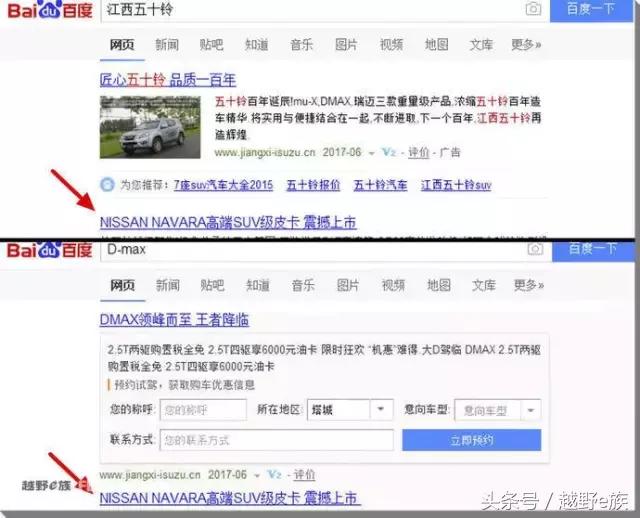The width and height of the screenshot is (640, 518).
Task: Click the Baidu logo in top search page
Action: tap(50, 9)
